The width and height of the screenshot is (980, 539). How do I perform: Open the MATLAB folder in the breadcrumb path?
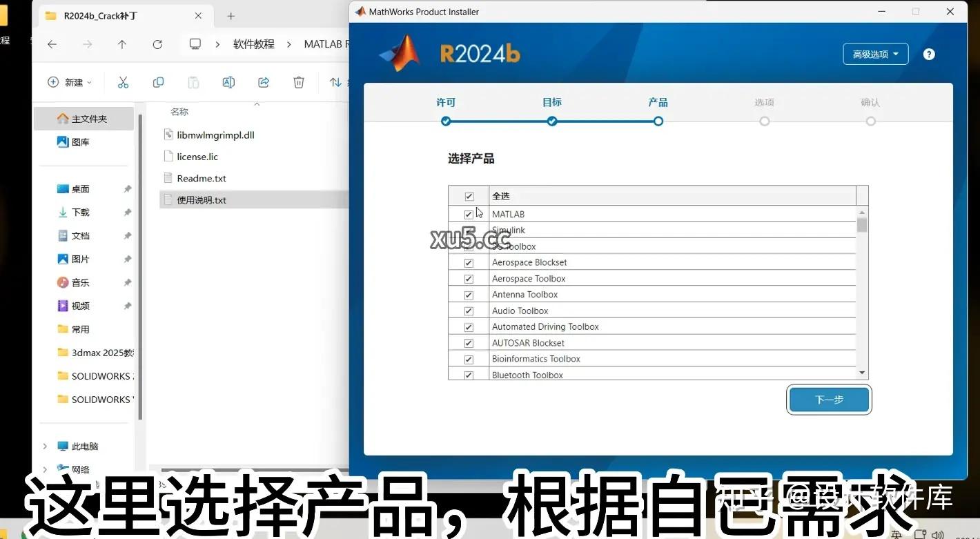click(324, 43)
